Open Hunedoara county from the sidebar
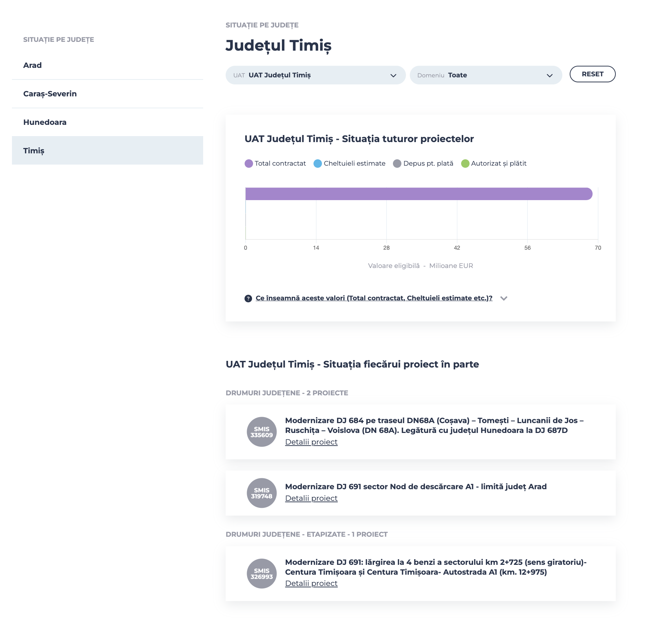This screenshot has height=619, width=672. pos(45,122)
